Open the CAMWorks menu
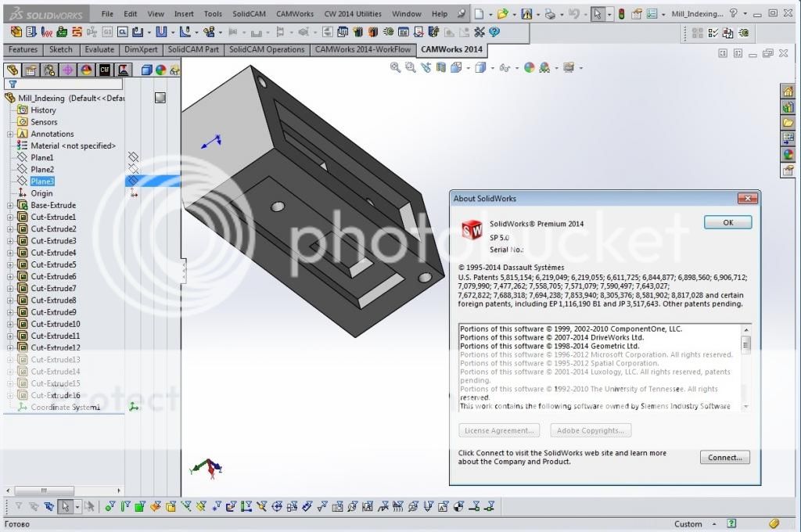Screen dimensions: 801x532 (295, 14)
